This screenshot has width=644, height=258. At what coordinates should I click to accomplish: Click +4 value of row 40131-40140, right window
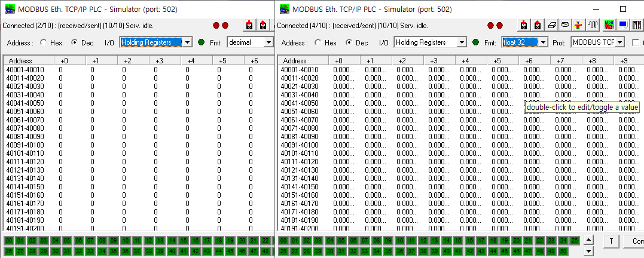470,178
